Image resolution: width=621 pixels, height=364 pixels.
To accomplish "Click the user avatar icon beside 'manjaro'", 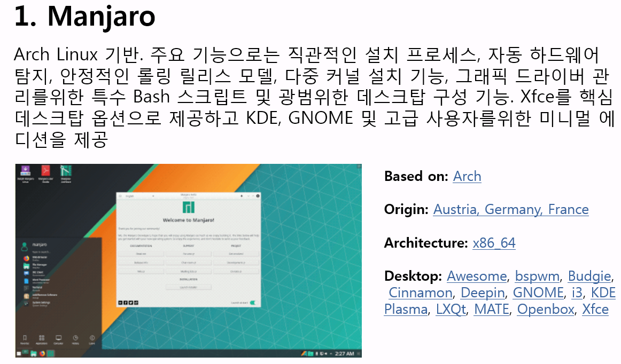I will tap(25, 246).
